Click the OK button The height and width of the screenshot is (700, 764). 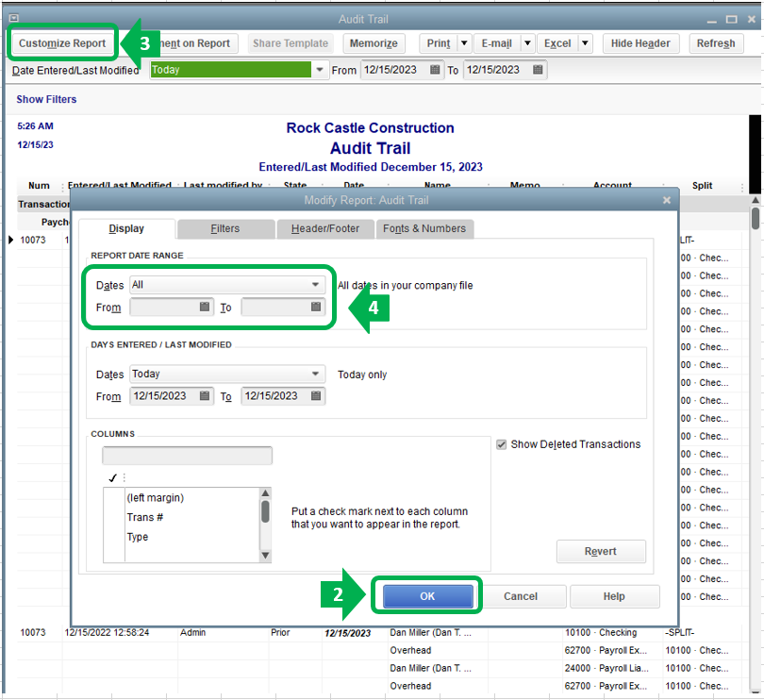pyautogui.click(x=427, y=596)
